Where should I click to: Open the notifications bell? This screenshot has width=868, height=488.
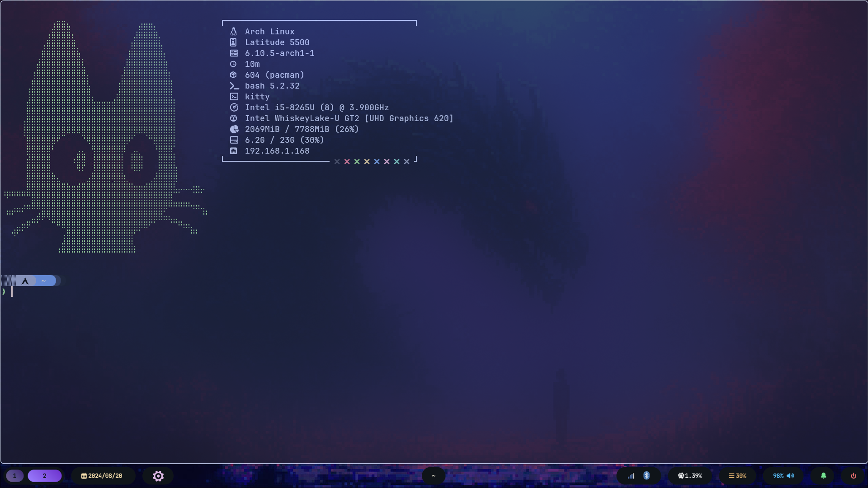click(x=823, y=476)
